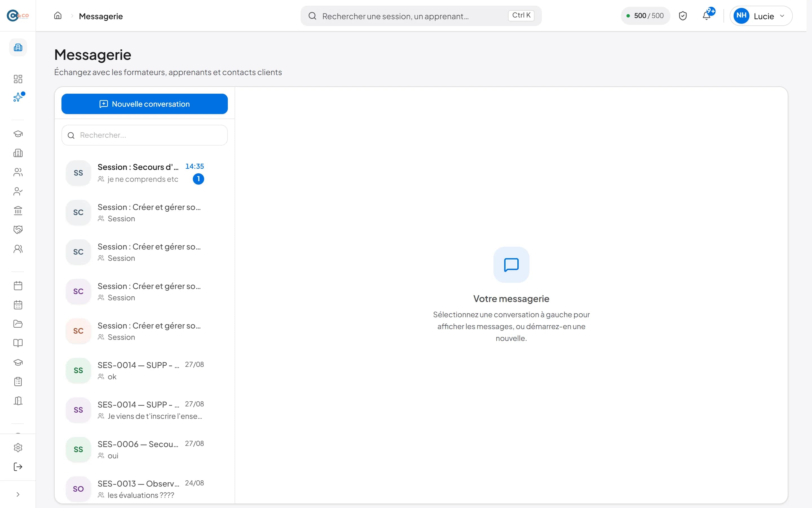Viewport: 812px width, 508px height.
Task: Click the Messagerie breadcrumb
Action: point(101,16)
